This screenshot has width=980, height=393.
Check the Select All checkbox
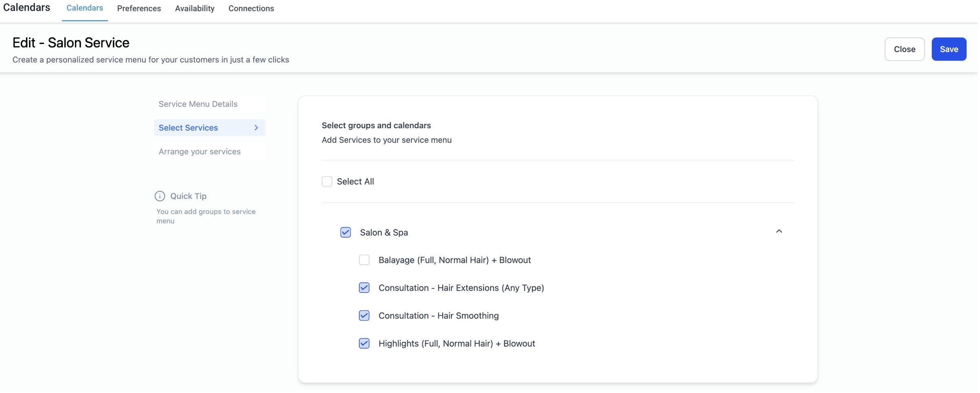coord(327,182)
